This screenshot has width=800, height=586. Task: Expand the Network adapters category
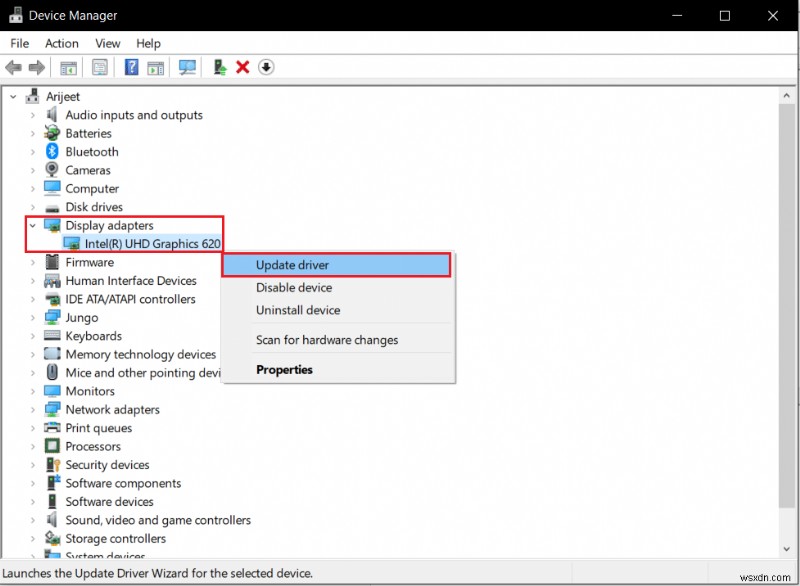[x=31, y=409]
